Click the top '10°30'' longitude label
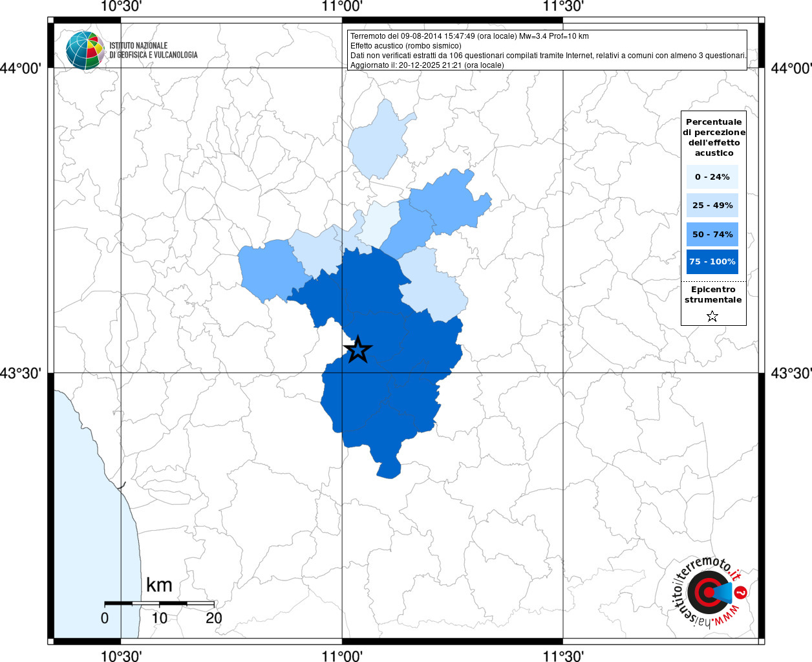Viewport: 812px width, 662px height. click(121, 7)
